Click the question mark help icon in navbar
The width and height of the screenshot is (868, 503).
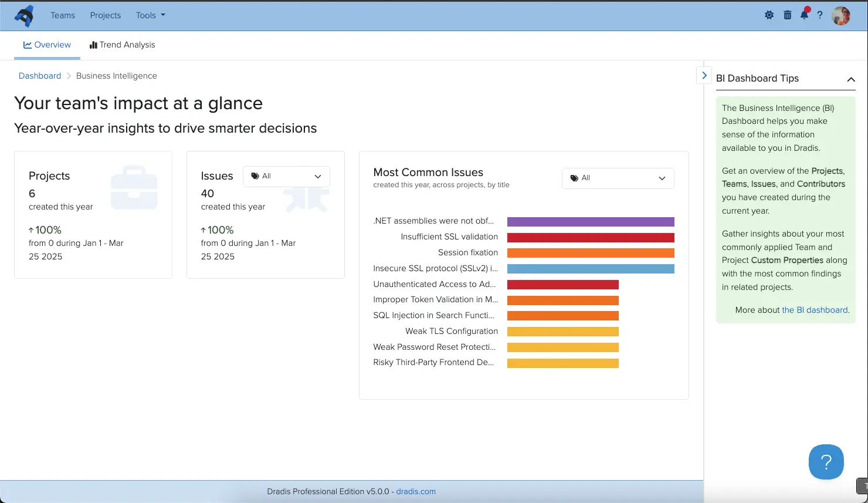820,15
